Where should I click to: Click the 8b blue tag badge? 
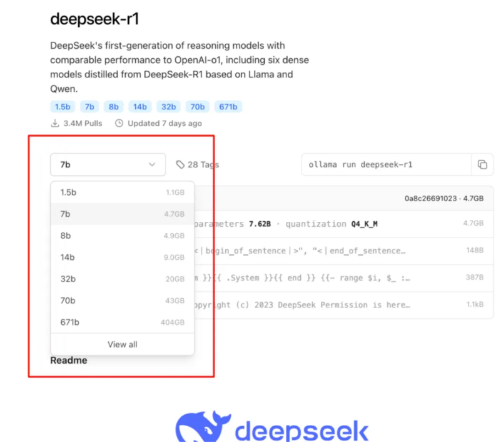point(113,107)
